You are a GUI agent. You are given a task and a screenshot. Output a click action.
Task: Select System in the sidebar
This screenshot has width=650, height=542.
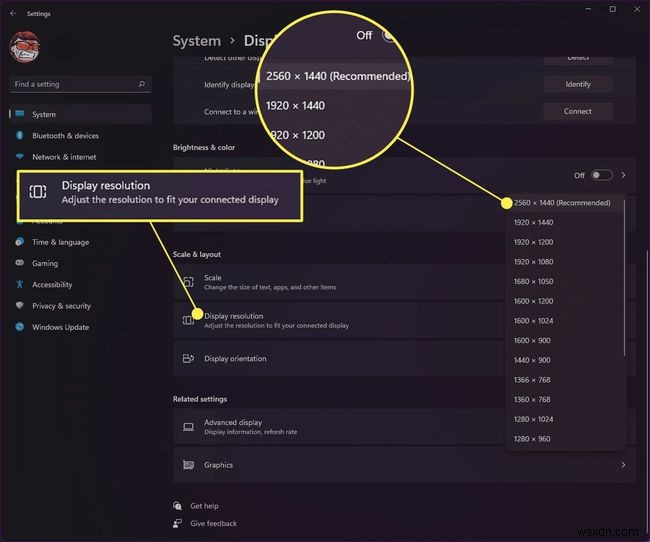[x=80, y=114]
